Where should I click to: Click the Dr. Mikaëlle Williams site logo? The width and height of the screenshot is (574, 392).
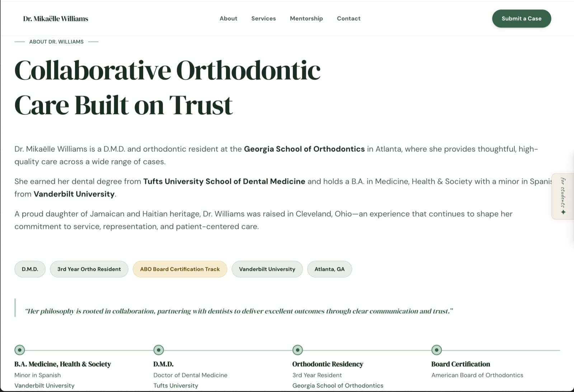coord(56,19)
